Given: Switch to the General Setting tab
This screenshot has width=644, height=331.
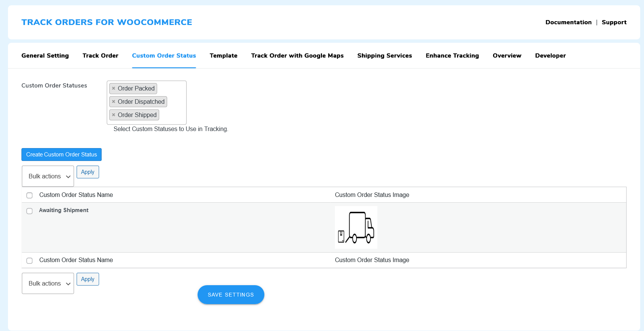Looking at the screenshot, I should [45, 56].
